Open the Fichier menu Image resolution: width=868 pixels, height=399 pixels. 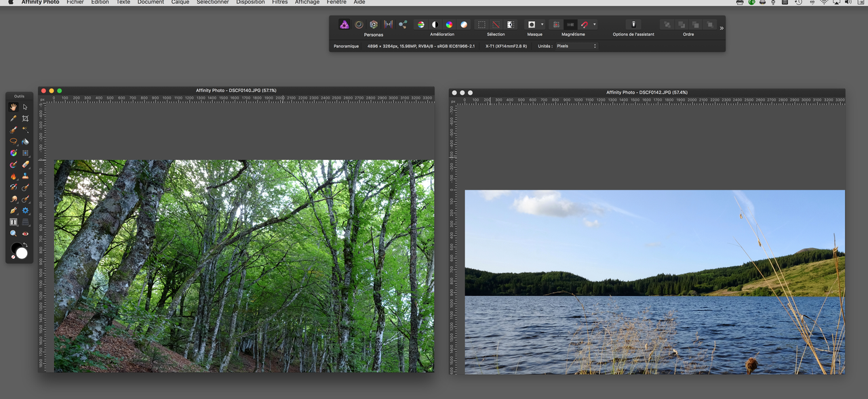[75, 2]
